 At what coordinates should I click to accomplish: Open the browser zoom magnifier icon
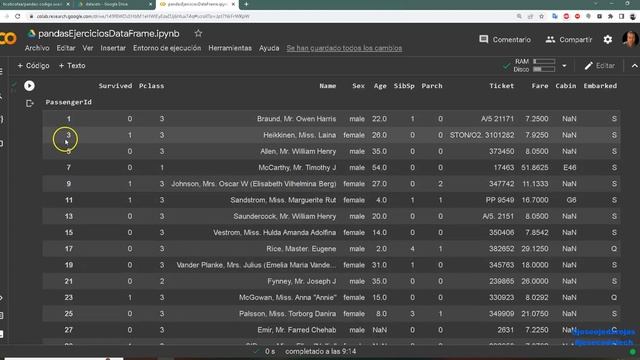point(519,16)
